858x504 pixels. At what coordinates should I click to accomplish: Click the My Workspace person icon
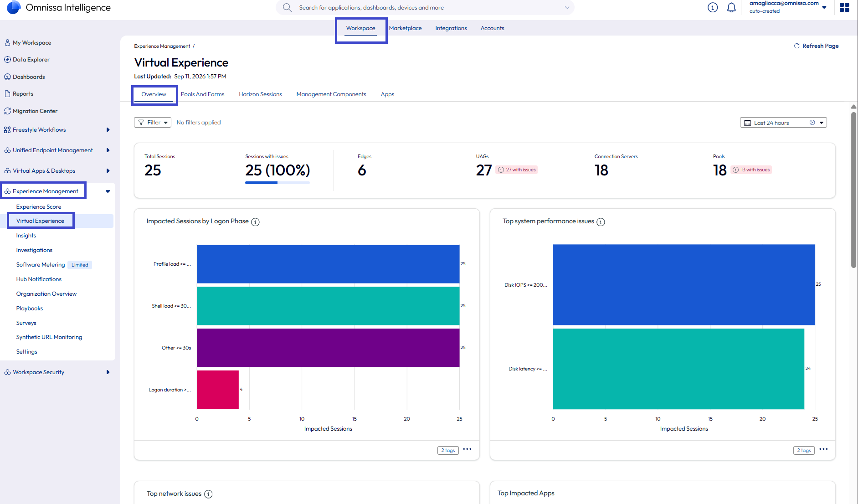pyautogui.click(x=7, y=43)
